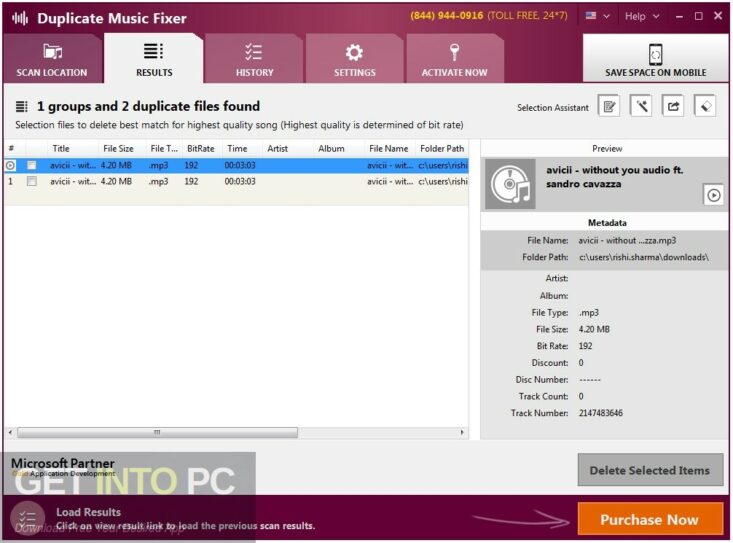
Task: Play the avicii preview track
Action: [713, 195]
